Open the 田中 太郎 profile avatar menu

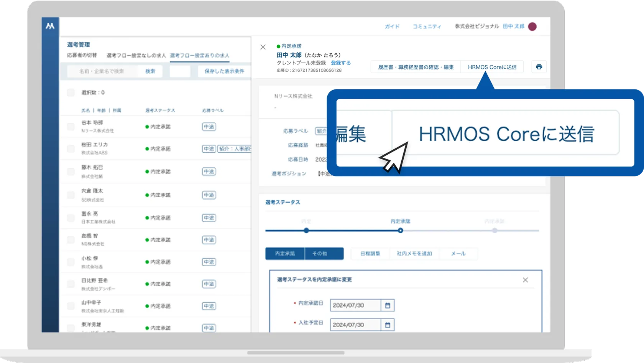pyautogui.click(x=532, y=26)
